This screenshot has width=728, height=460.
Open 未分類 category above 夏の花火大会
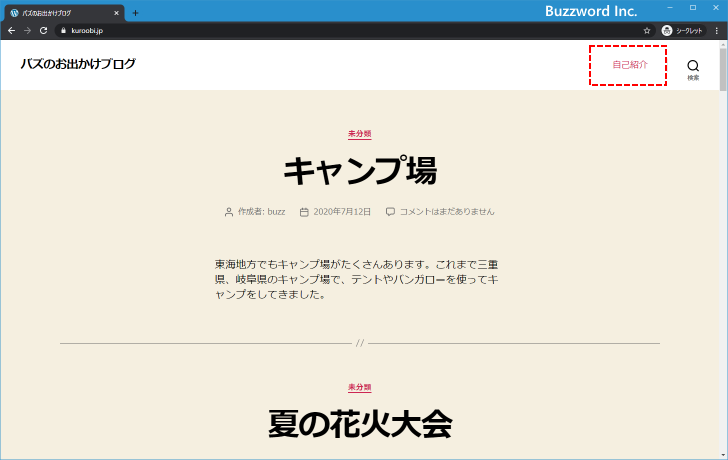coord(360,387)
